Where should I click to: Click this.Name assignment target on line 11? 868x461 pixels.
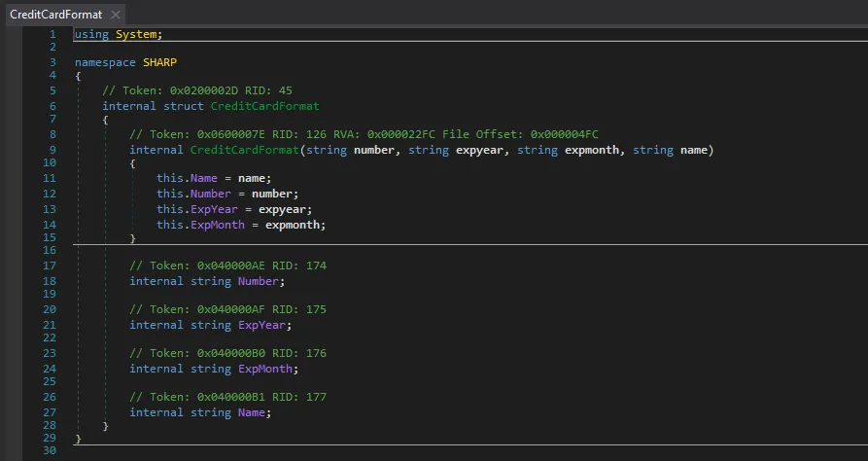point(204,179)
